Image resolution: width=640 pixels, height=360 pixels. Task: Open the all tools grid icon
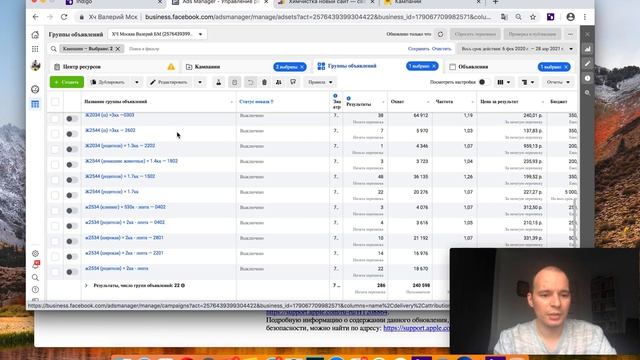pos(35,49)
